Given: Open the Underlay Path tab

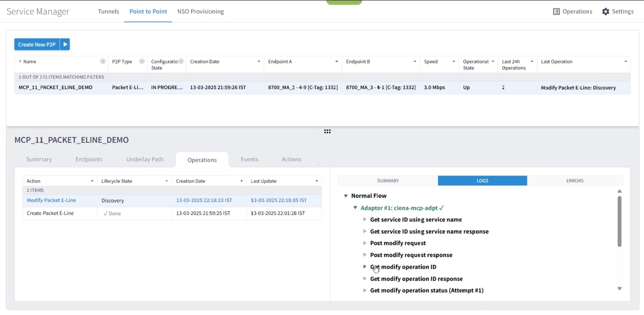Looking at the screenshot, I should click(x=145, y=159).
